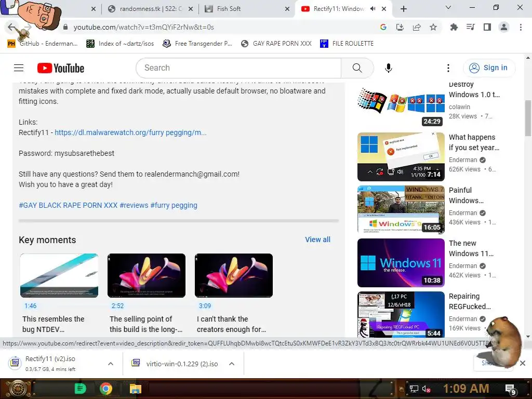Image resolution: width=532 pixels, height=399 pixels.
Task: Click the address bar URL
Action: (x=144, y=27)
